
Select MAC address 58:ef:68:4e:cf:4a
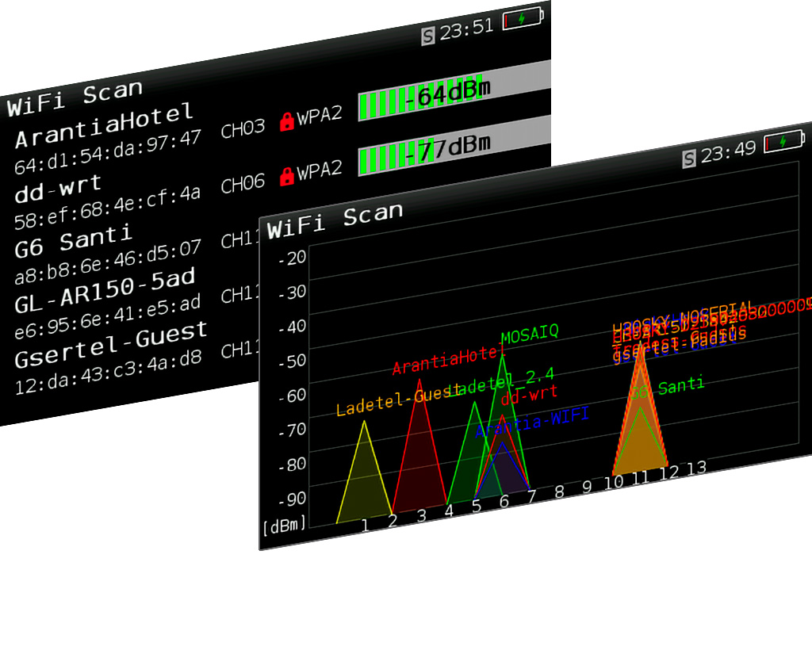pyautogui.click(x=107, y=208)
